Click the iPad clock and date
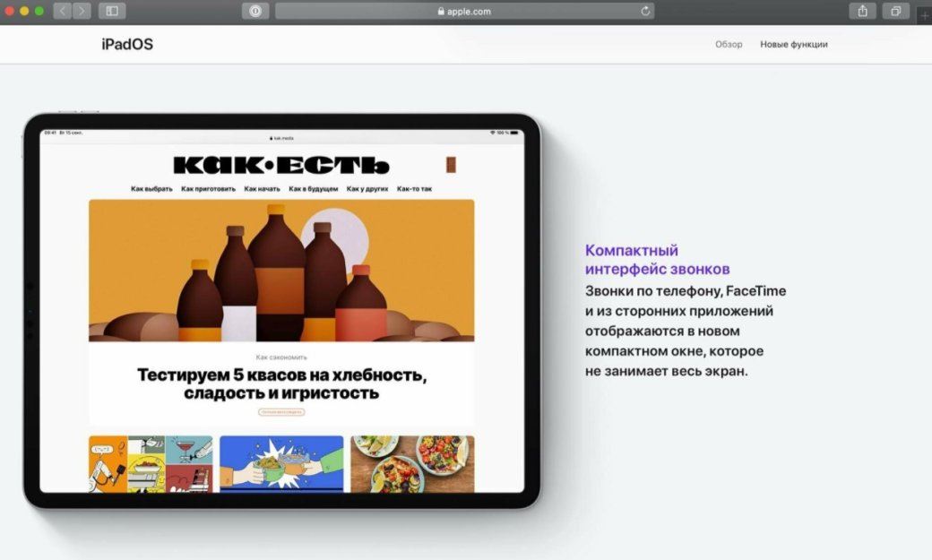The height and width of the screenshot is (560, 932). [64, 133]
